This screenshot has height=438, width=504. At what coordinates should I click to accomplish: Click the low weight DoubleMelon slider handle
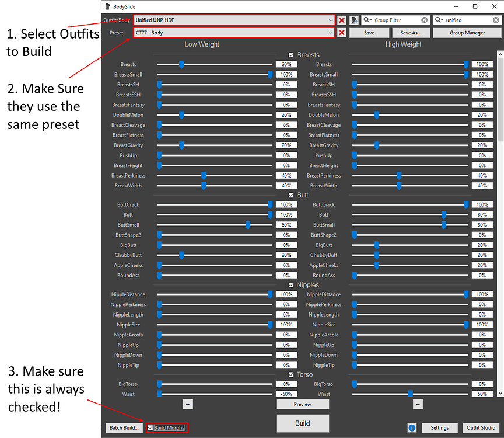[181, 115]
